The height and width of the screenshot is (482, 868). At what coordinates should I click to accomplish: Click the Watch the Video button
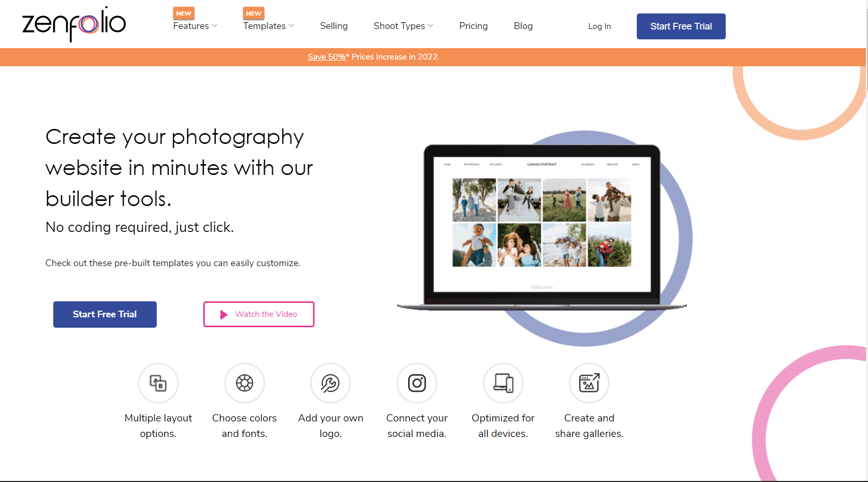[x=259, y=314]
